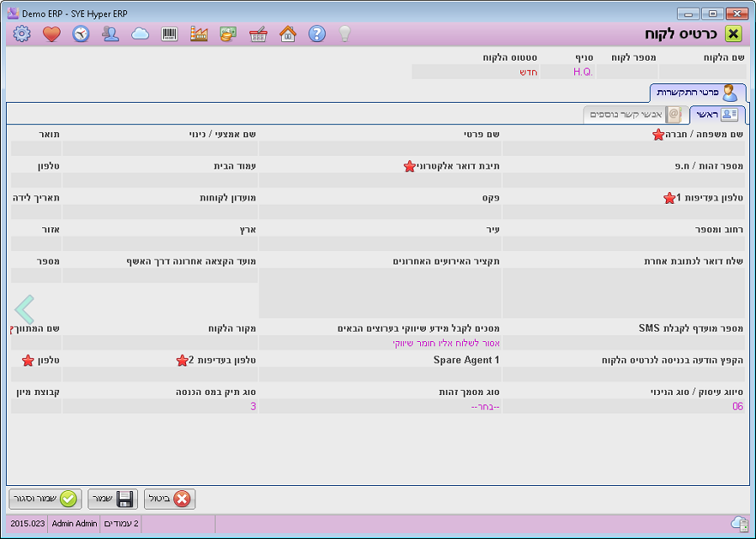Open the shopping basket icon
This screenshot has height=539, width=756.
(258, 35)
